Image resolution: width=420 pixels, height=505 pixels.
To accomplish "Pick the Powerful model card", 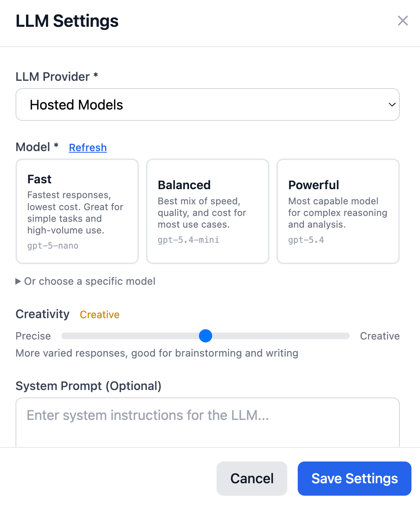I will (338, 211).
